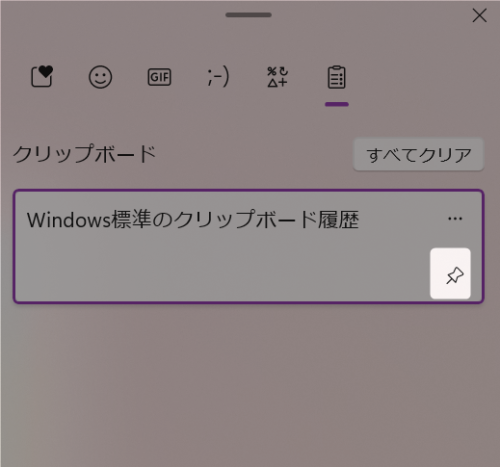Click すべてクリア to clear clipboard history

point(418,155)
